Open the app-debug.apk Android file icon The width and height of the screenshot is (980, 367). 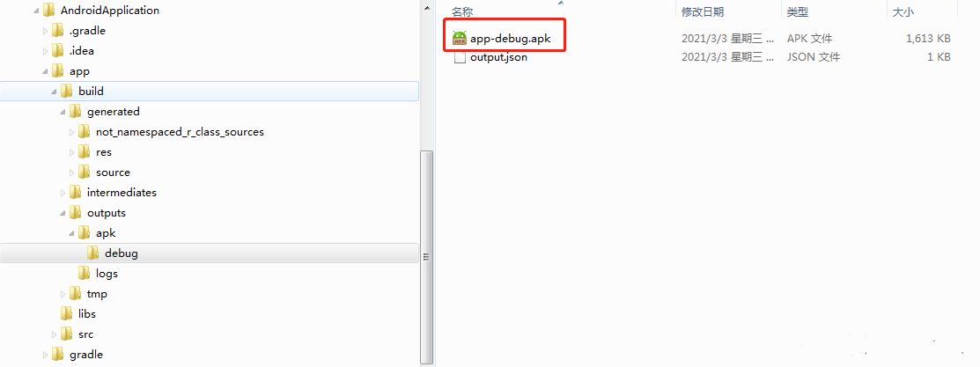coord(460,38)
